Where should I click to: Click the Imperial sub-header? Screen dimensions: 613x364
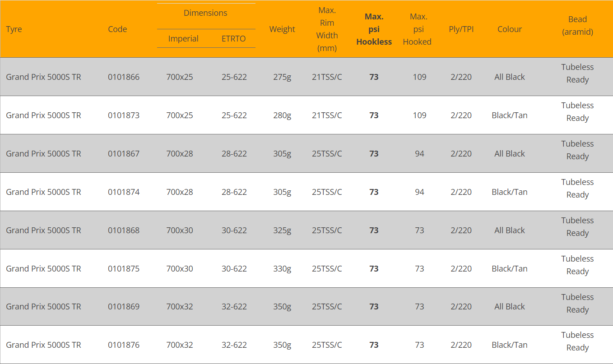(x=183, y=39)
